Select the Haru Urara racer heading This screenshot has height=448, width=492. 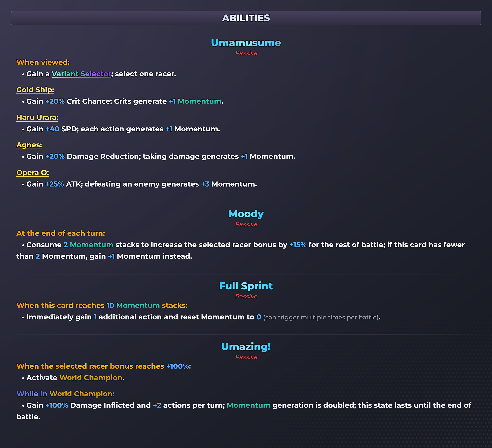tap(37, 117)
